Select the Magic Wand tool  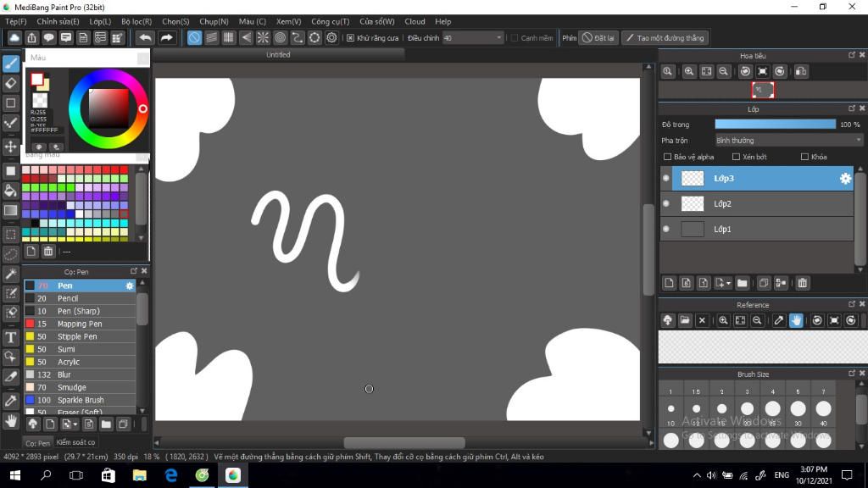(x=10, y=274)
